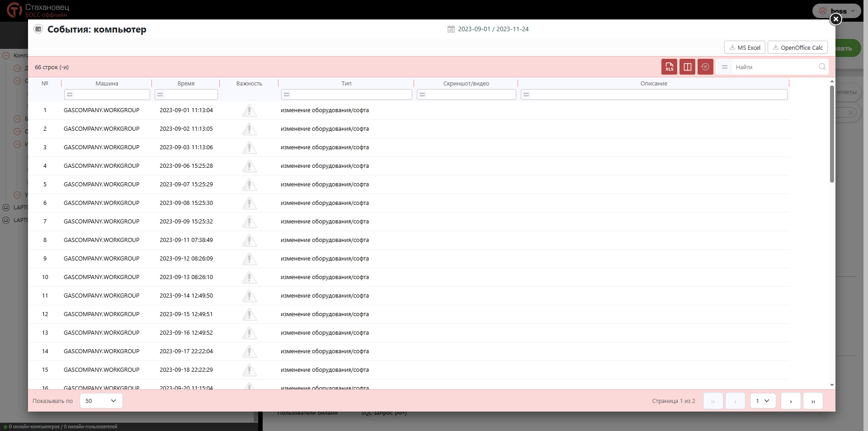Open the page number 1 dropdown
868x431 pixels.
pos(763,401)
